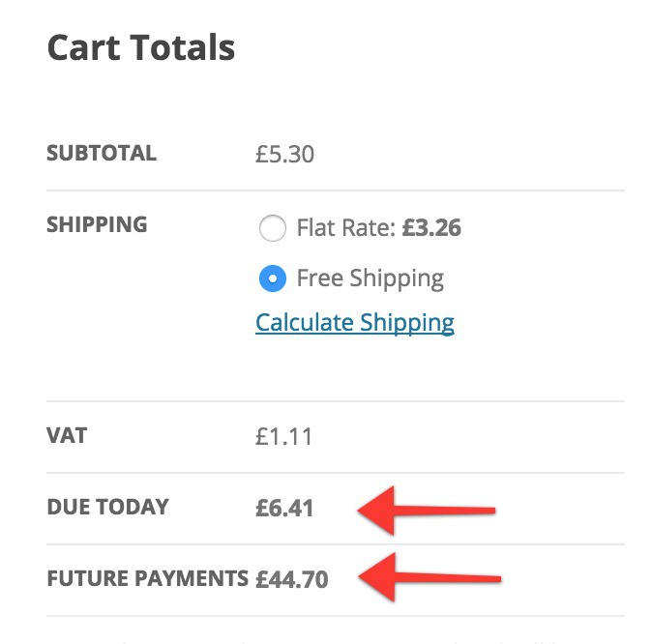652x644 pixels.
Task: Click the red arrow beside £6.41
Action: pyautogui.click(x=426, y=510)
